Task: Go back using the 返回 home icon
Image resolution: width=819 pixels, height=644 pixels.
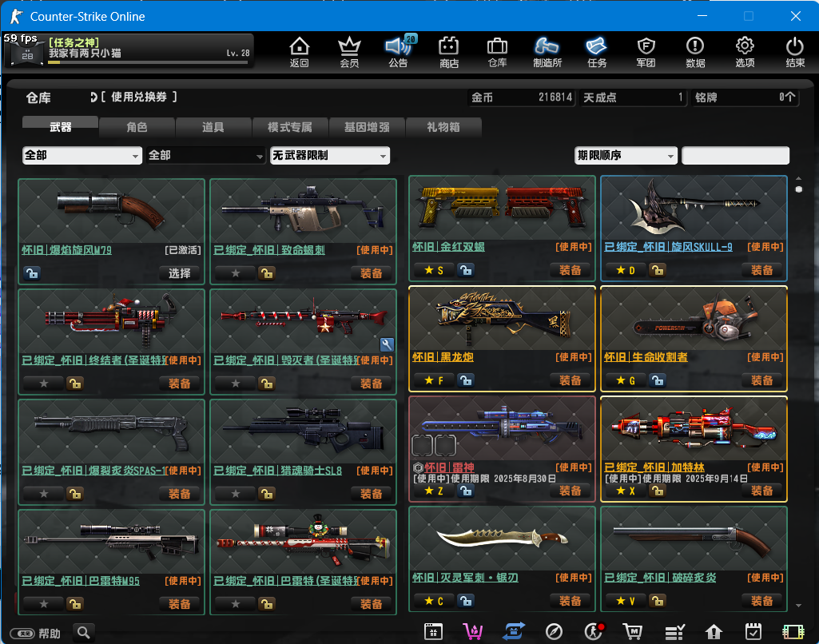Action: 300,52
